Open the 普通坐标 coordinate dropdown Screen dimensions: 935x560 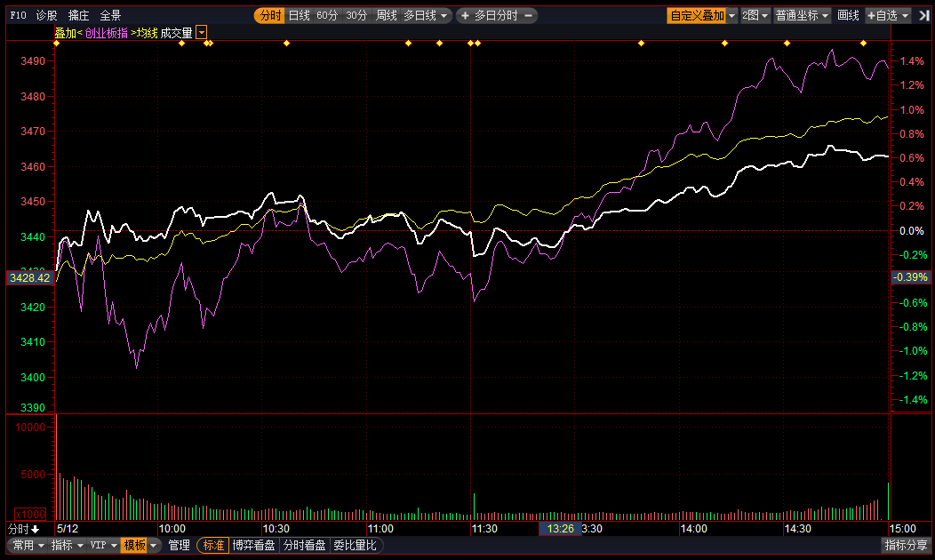802,15
